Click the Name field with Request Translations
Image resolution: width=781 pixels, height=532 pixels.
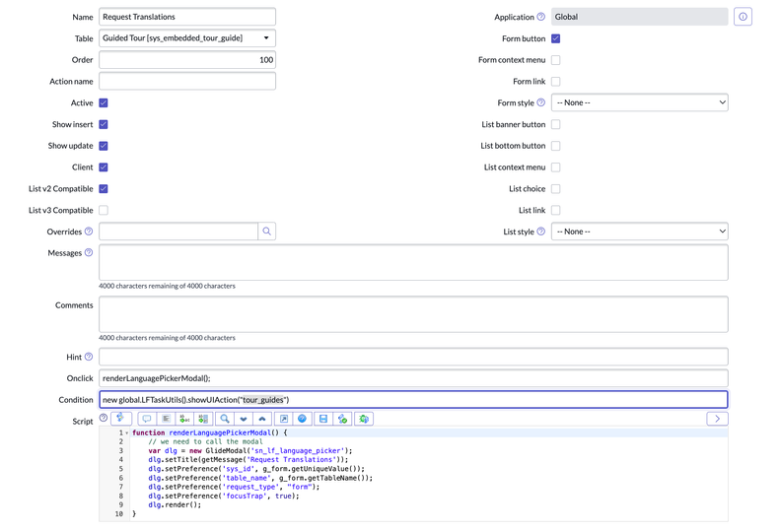pyautogui.click(x=187, y=17)
